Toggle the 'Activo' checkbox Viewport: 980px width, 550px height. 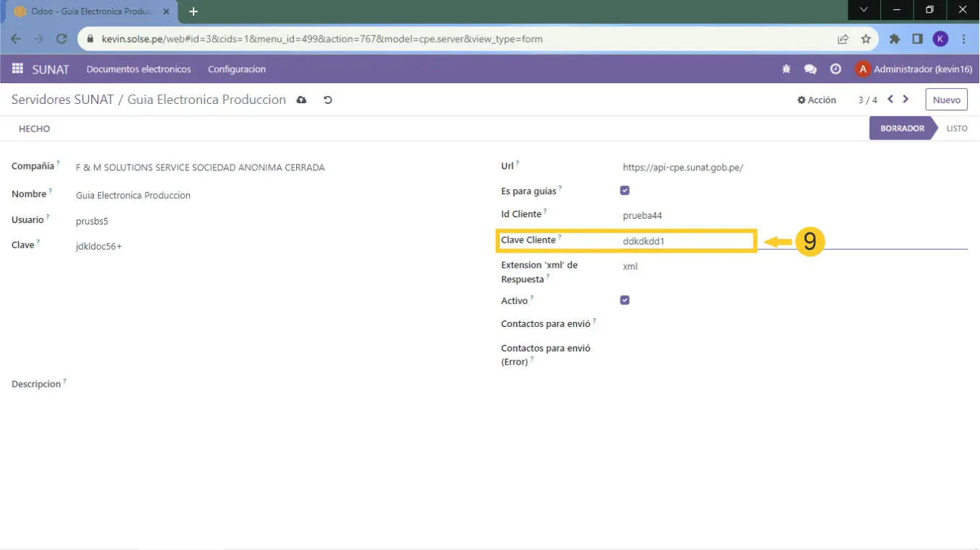point(625,300)
